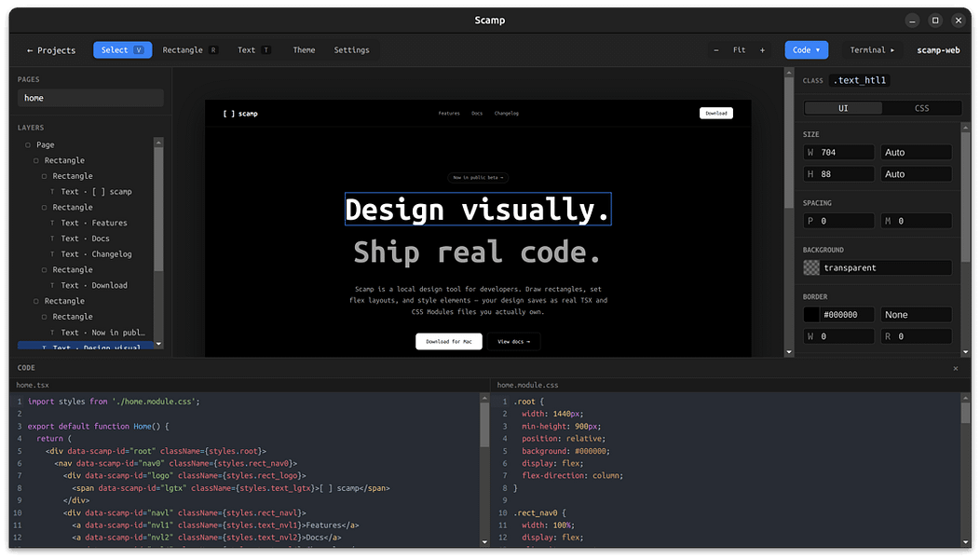Edit the class name .text_htl1 field
980x559 pixels.
(860, 80)
